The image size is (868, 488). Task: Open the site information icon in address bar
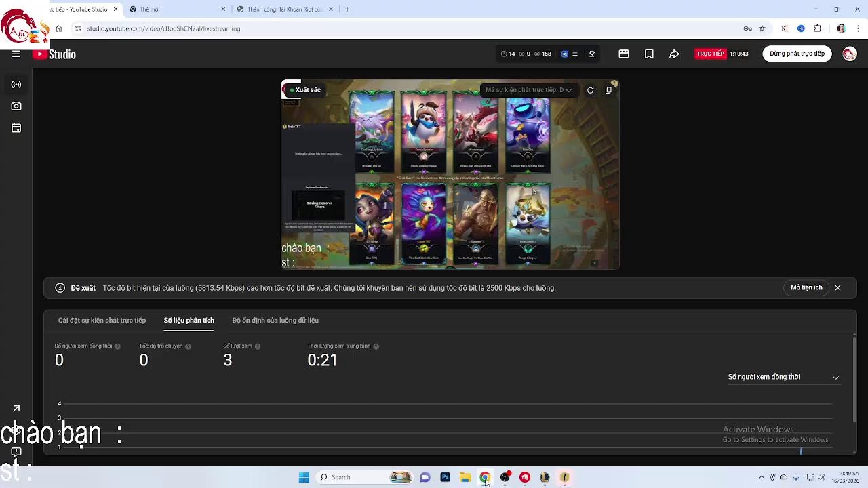pos(77,28)
